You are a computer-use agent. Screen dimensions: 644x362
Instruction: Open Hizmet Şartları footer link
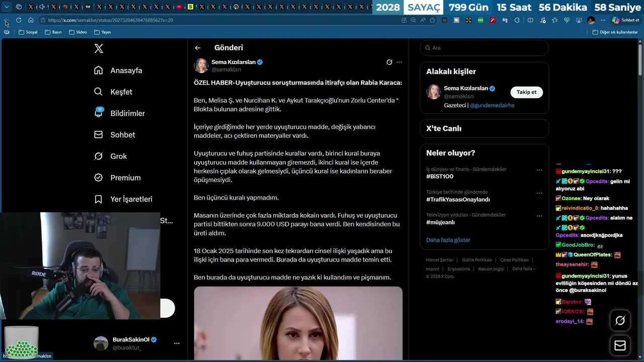tap(440, 260)
